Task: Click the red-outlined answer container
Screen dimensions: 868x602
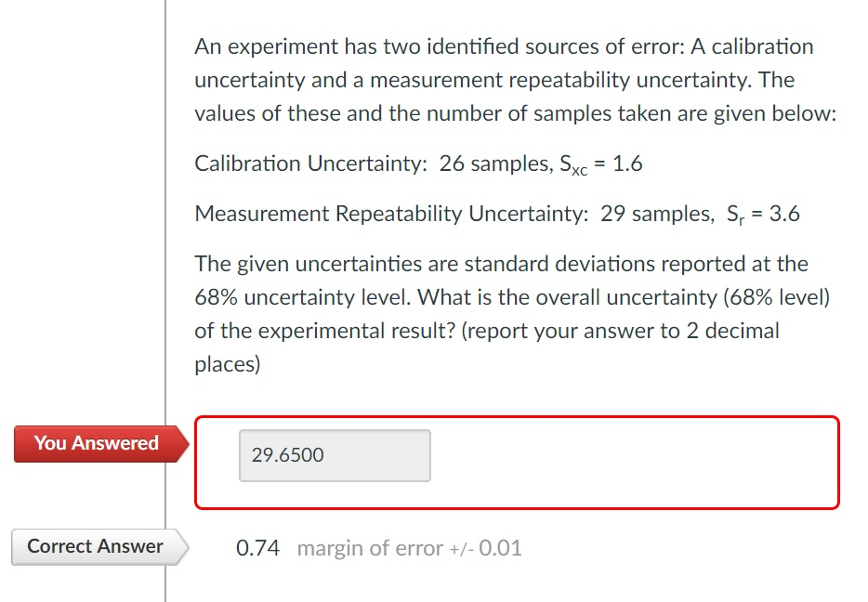Action: (518, 462)
